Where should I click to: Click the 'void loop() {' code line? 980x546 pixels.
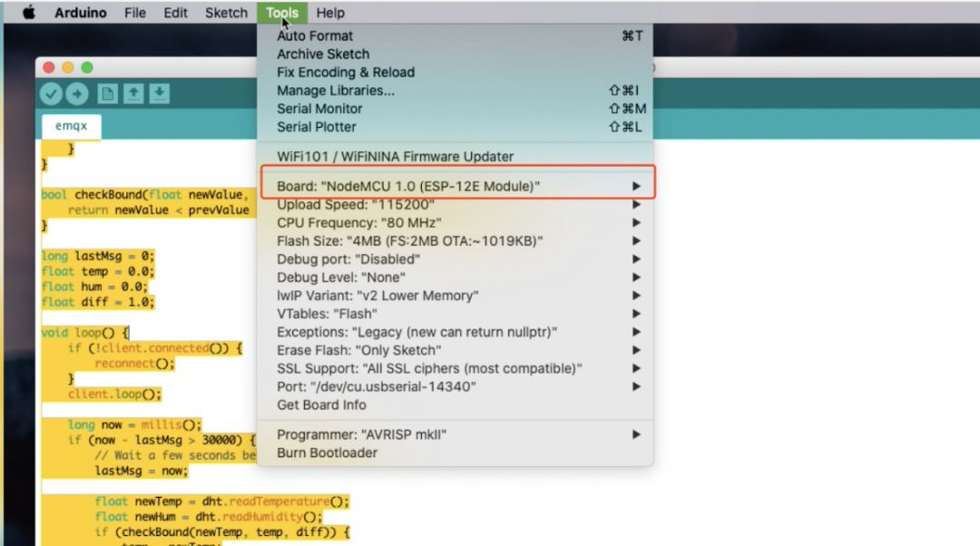(x=85, y=333)
